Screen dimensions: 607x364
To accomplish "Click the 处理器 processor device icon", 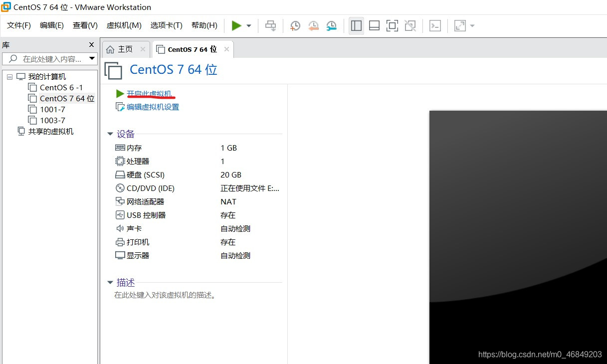I will coord(120,161).
